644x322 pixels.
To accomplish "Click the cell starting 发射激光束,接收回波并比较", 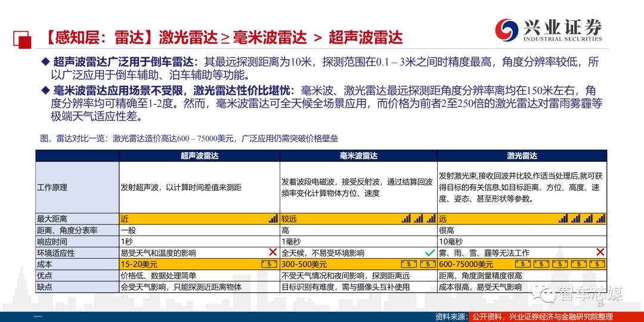I will click(x=522, y=188).
